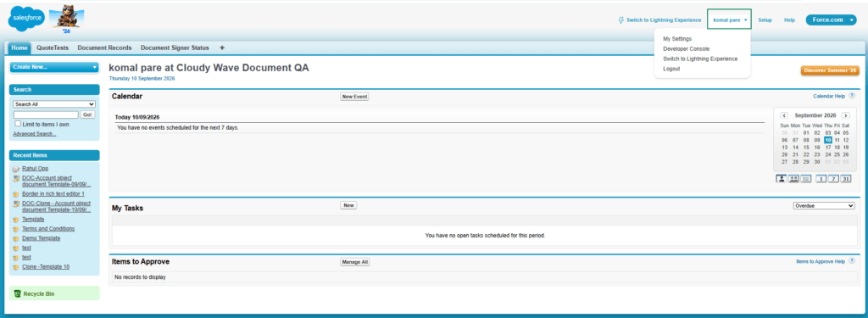Open Border in rich text editor 1 link
This screenshot has width=868, height=318.
[x=53, y=194]
